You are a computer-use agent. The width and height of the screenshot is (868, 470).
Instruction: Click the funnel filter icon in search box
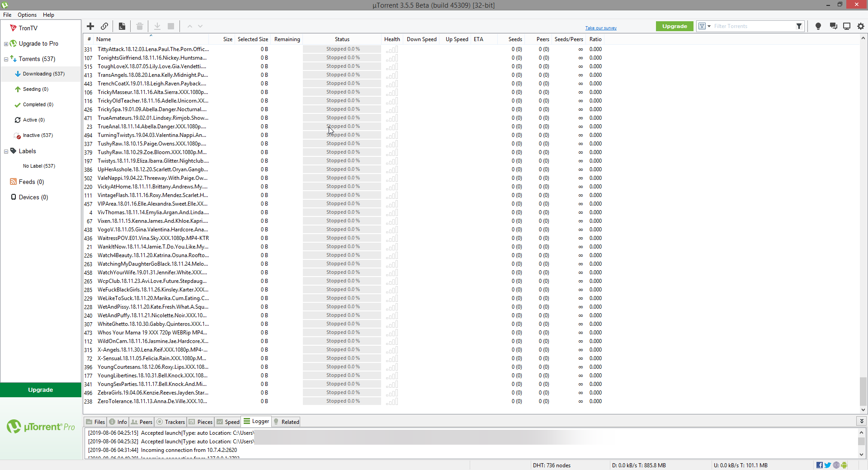click(799, 26)
